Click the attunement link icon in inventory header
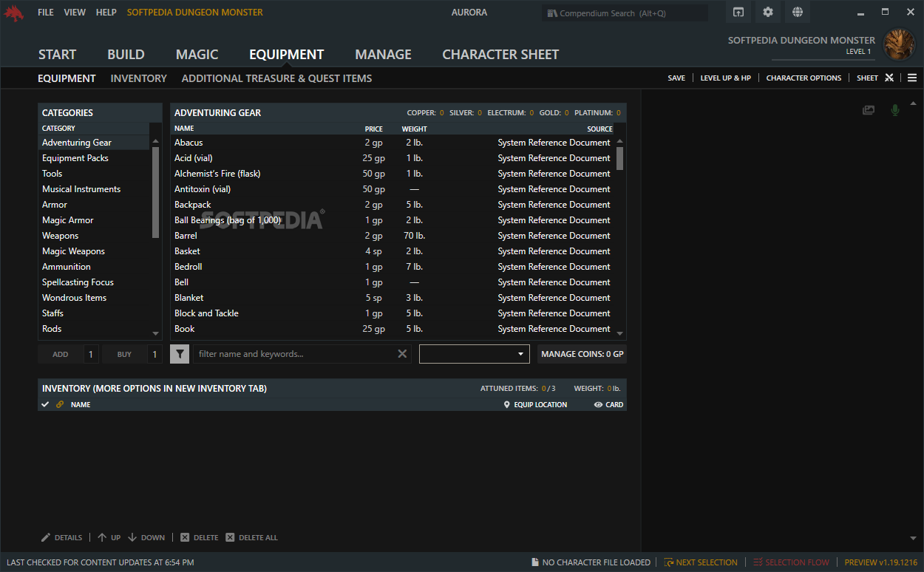The width and height of the screenshot is (924, 572). (x=60, y=404)
